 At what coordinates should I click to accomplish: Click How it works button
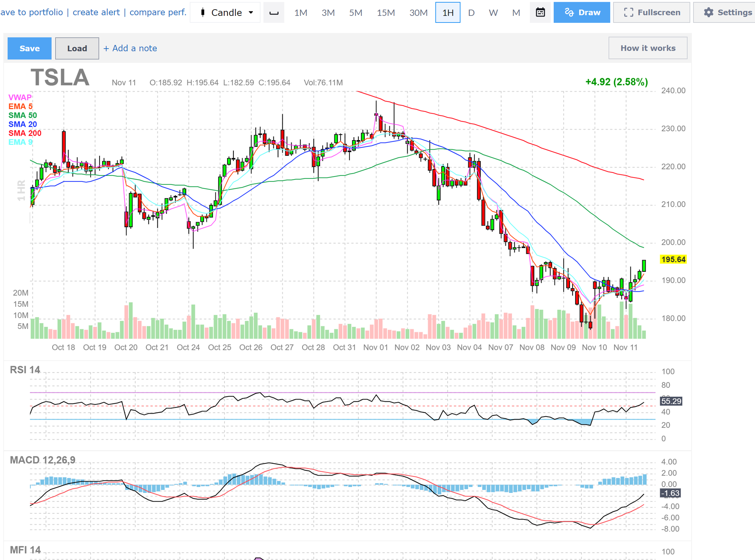(x=648, y=48)
